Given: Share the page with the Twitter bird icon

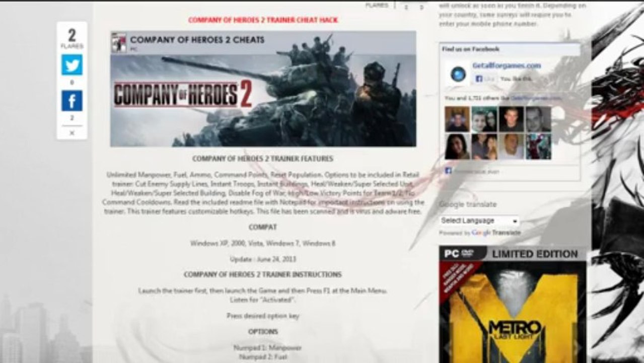Looking at the screenshot, I should point(71,65).
